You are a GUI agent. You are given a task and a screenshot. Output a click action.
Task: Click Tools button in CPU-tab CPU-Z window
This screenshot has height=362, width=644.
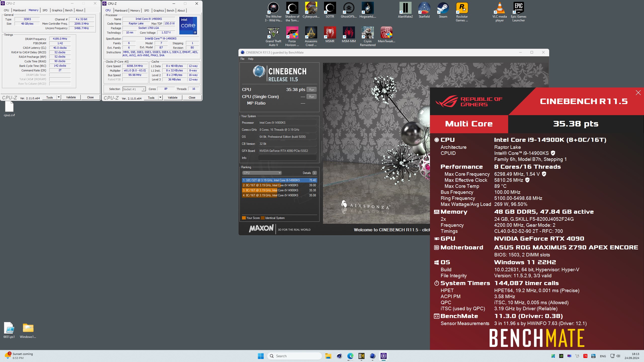coord(151,98)
